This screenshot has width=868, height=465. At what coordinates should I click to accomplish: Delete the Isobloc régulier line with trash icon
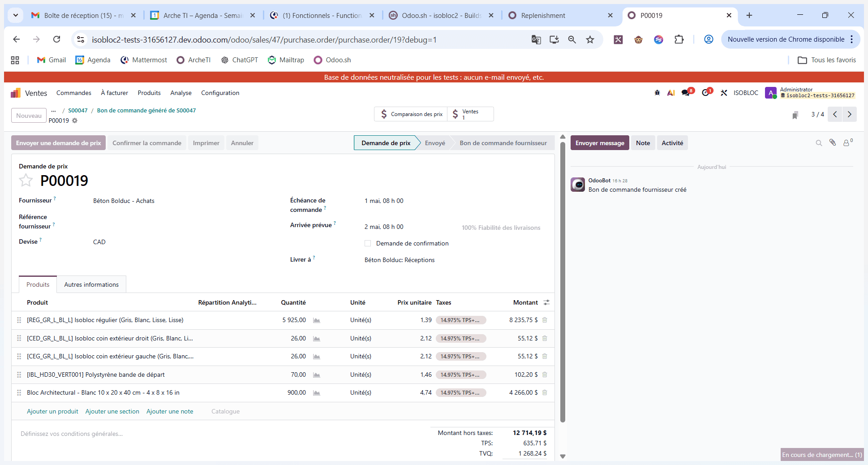click(x=545, y=320)
